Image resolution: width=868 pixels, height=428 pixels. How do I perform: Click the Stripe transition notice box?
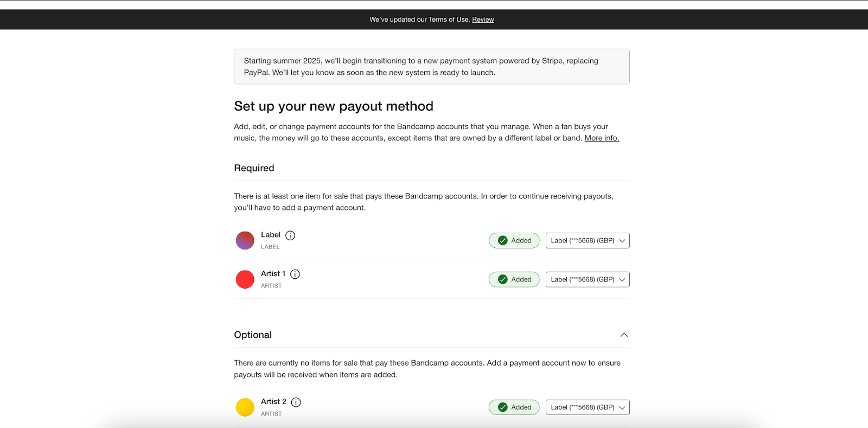[432, 67]
